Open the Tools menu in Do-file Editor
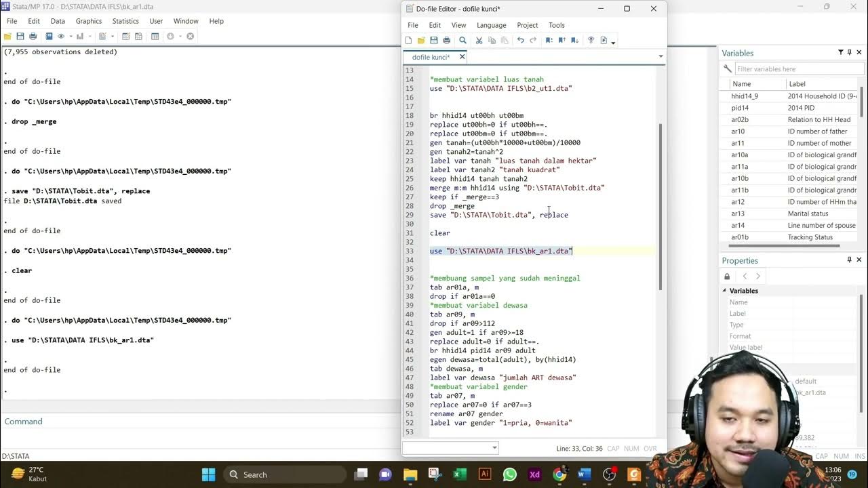Image resolution: width=868 pixels, height=488 pixels. pos(556,25)
